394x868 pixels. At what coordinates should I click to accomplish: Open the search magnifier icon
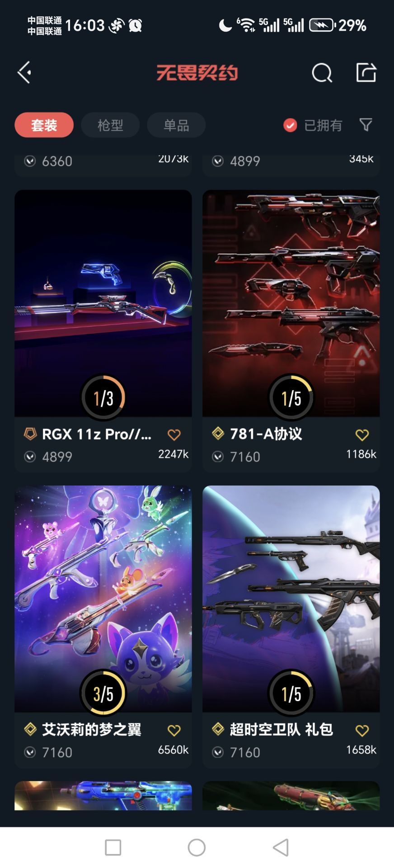tap(322, 72)
